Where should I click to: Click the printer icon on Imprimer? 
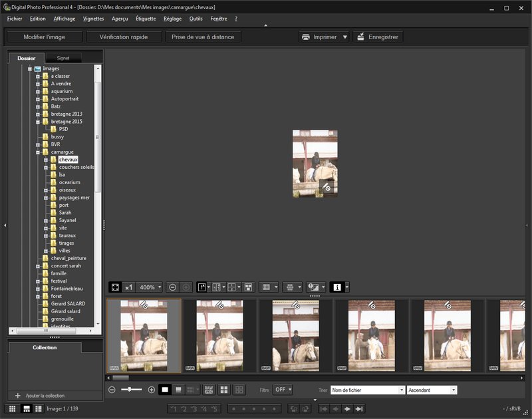[306, 37]
